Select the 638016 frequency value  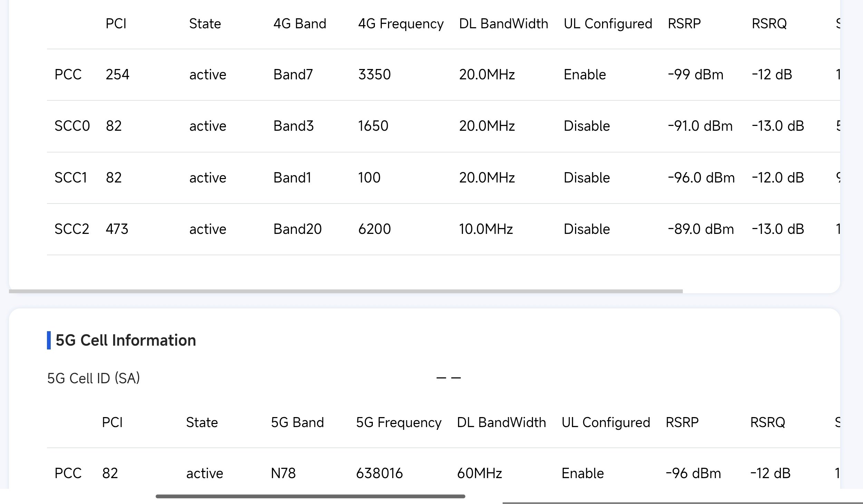pos(379,473)
